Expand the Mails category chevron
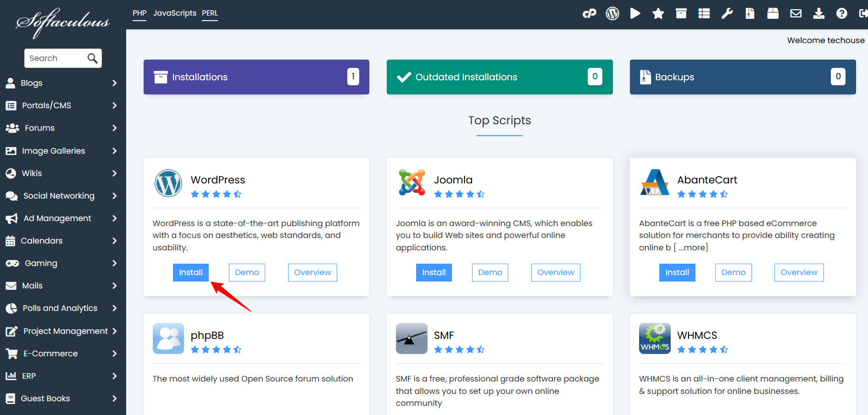Viewport: 868px width, 415px height. click(x=114, y=286)
